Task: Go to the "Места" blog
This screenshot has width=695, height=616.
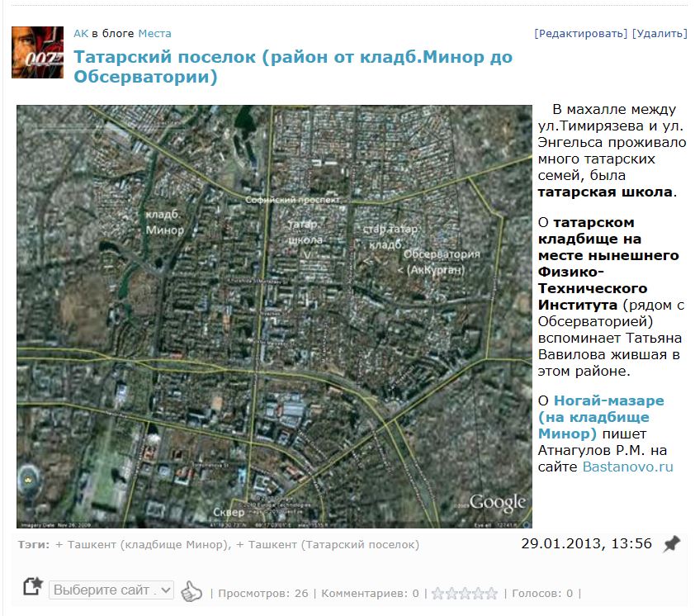Action: point(154,33)
